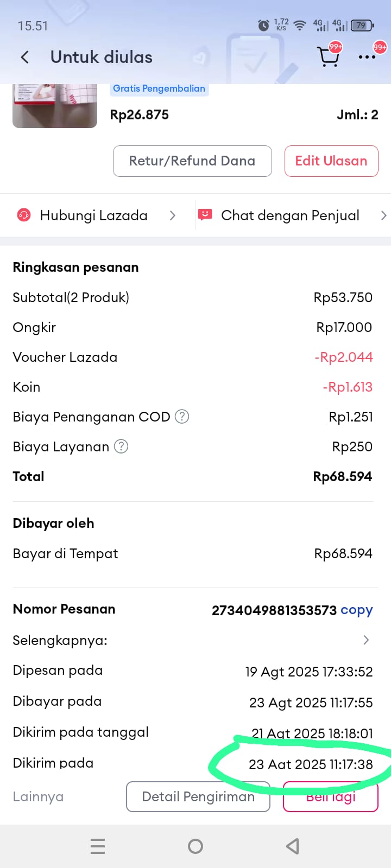Open the Lainnya menu
The width and height of the screenshot is (391, 868).
(38, 796)
